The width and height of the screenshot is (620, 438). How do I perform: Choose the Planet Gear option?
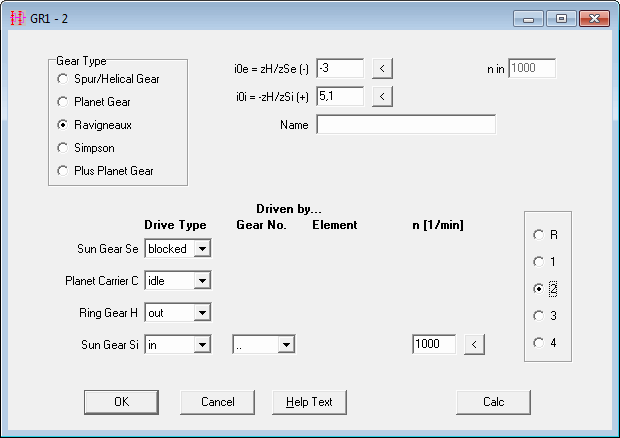pyautogui.click(x=64, y=102)
